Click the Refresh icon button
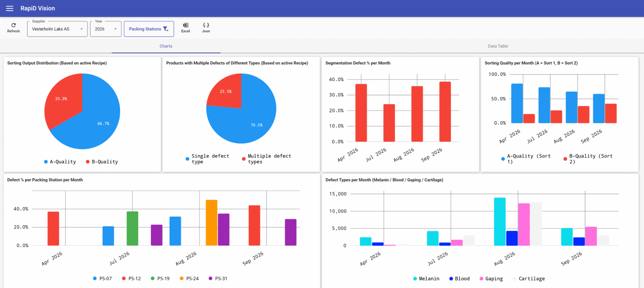This screenshot has width=644, height=288. click(x=13, y=28)
